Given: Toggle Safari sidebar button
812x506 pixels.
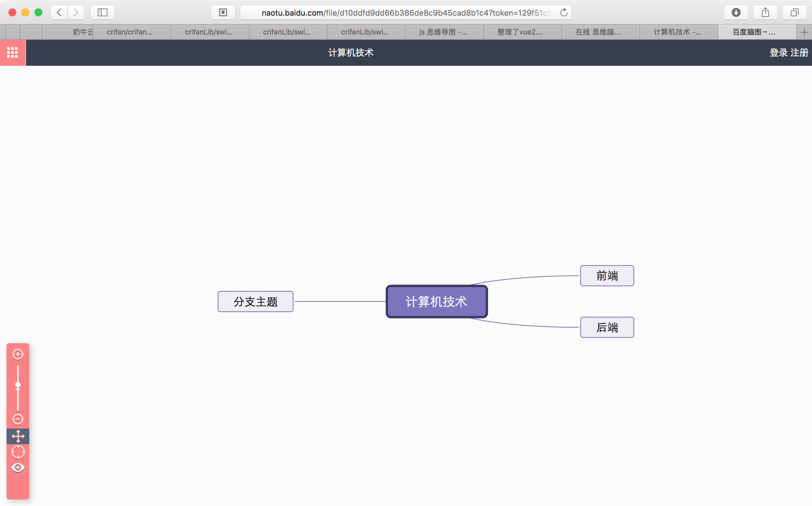Looking at the screenshot, I should click(102, 12).
